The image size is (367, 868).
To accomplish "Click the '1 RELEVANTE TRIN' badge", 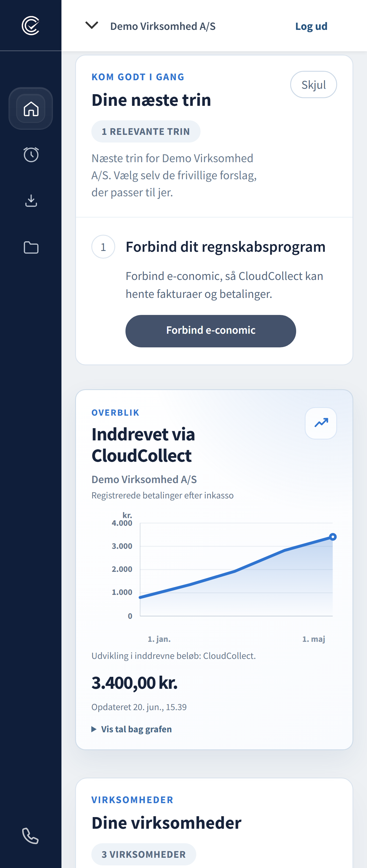I will coord(146,131).
